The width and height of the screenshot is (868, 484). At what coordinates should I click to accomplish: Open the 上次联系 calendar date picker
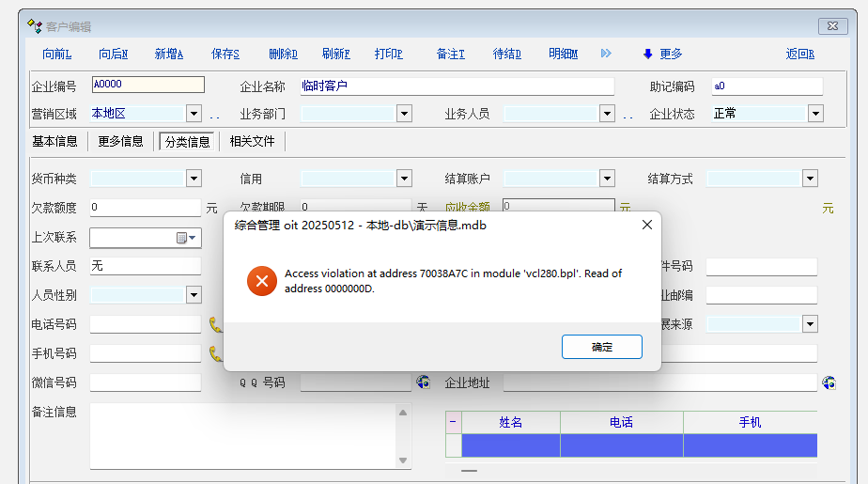[x=187, y=238]
